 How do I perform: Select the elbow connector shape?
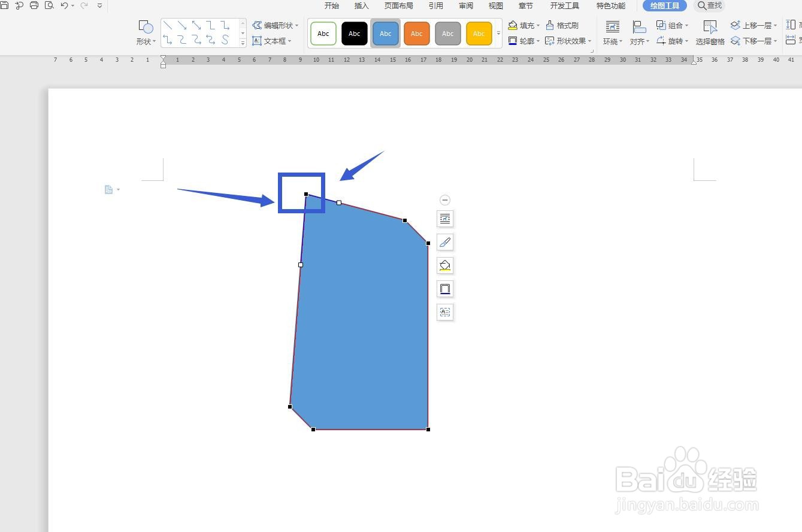(211, 25)
